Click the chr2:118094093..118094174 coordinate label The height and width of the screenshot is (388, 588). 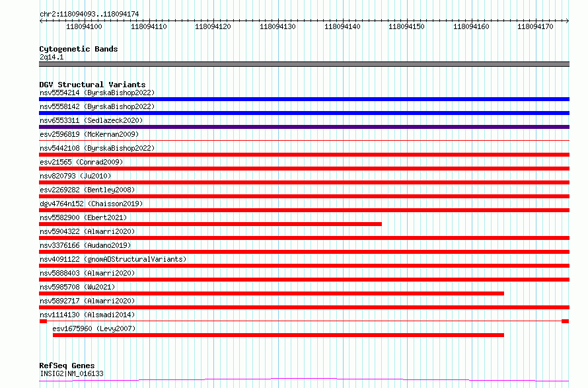click(89, 14)
